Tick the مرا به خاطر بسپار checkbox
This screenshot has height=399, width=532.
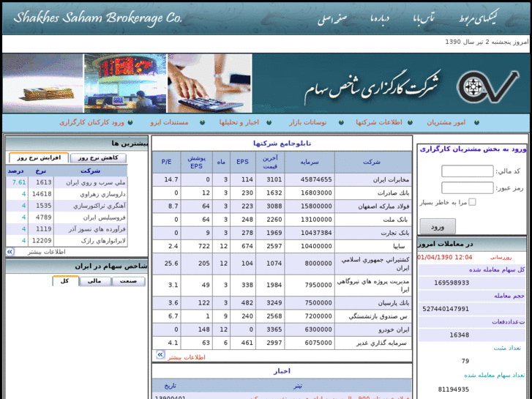(x=472, y=202)
